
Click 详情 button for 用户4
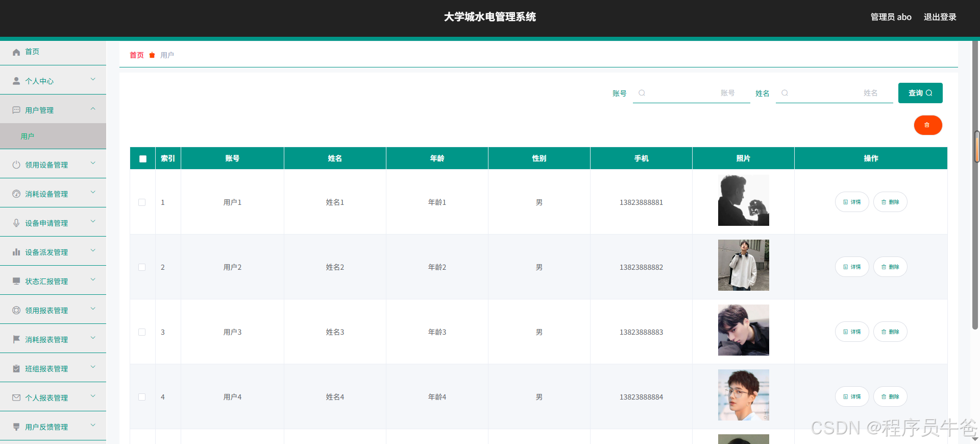(852, 396)
